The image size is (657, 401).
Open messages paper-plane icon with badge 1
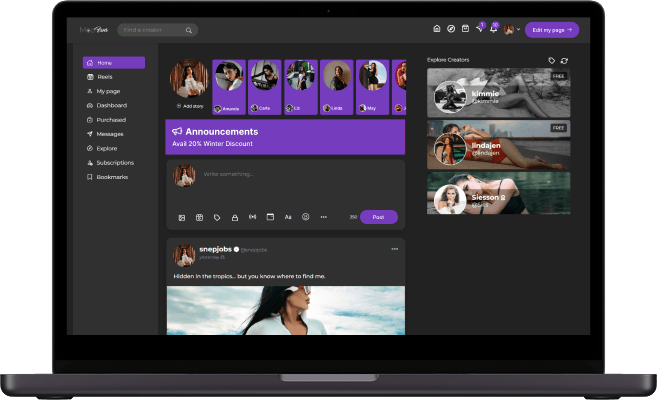[x=480, y=28]
